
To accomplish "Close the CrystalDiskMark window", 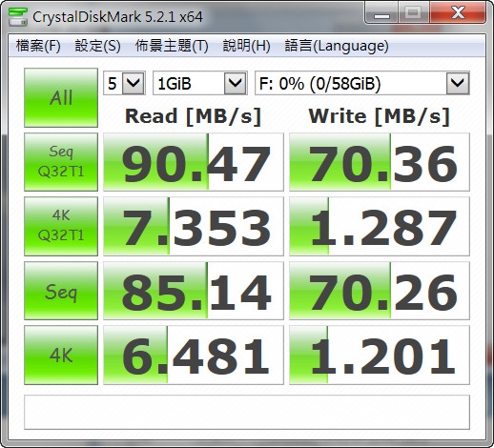I will pyautogui.click(x=458, y=12).
